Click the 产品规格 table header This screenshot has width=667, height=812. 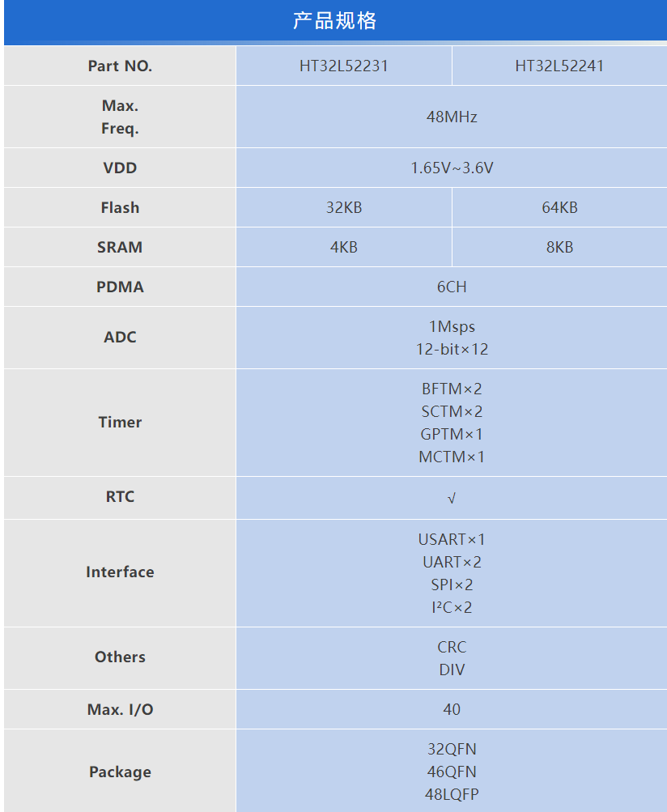334,21
